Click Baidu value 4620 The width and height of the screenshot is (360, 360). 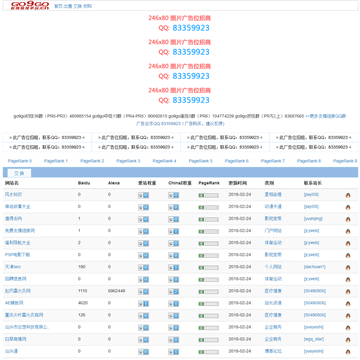(83, 303)
